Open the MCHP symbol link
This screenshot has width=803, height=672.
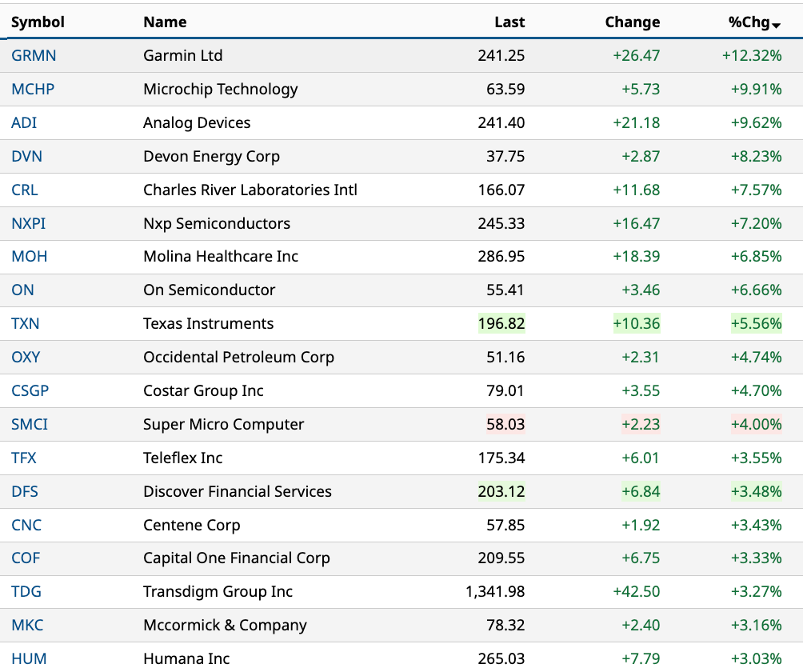coord(33,89)
